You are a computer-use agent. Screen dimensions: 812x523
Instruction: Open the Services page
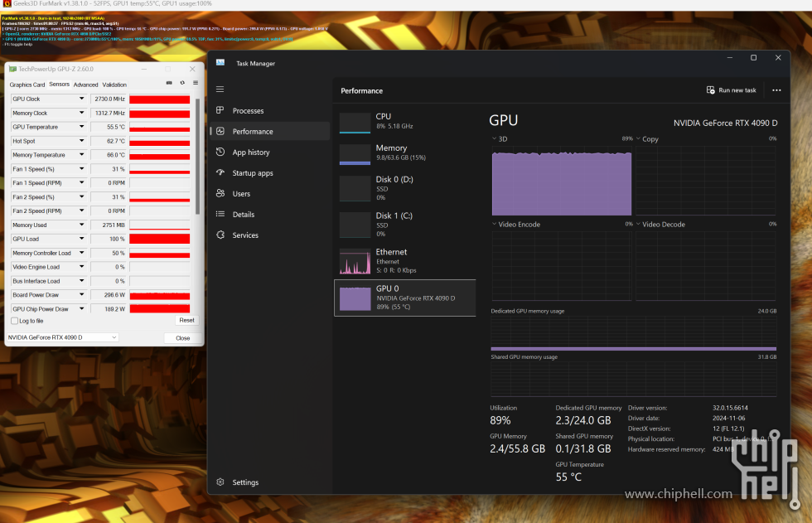[x=270, y=235]
